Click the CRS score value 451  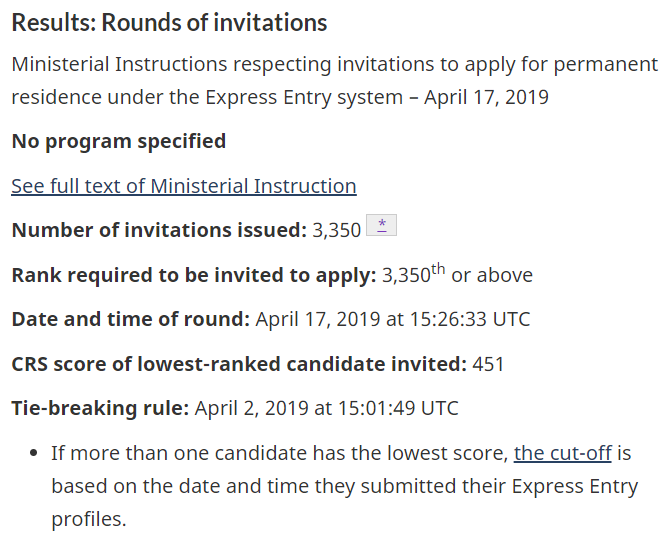(489, 364)
